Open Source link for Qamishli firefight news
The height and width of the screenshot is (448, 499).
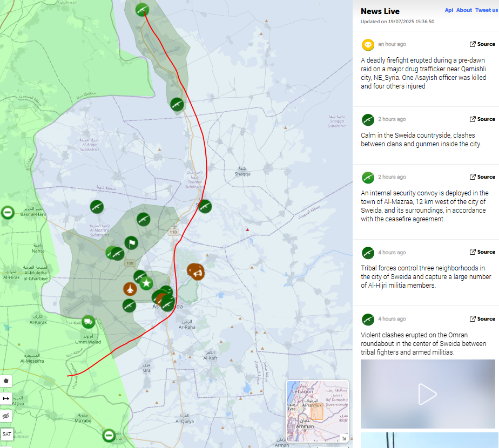pos(482,44)
